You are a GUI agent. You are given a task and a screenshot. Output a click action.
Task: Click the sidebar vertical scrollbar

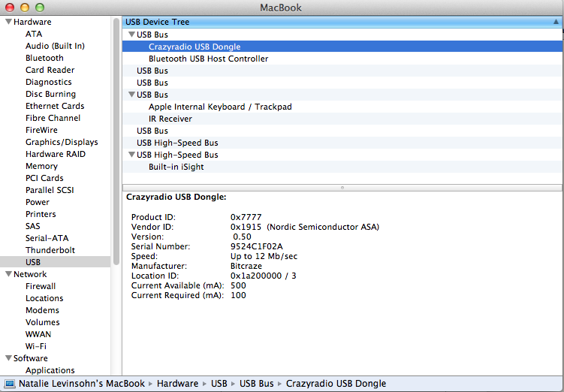click(x=116, y=141)
